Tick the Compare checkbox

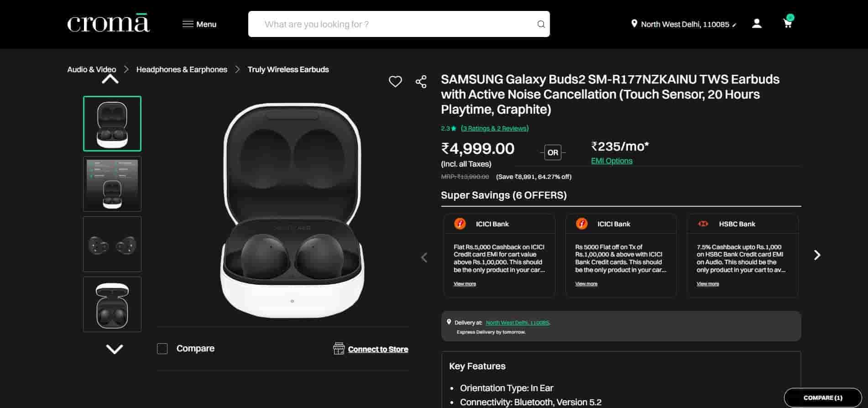click(x=162, y=349)
